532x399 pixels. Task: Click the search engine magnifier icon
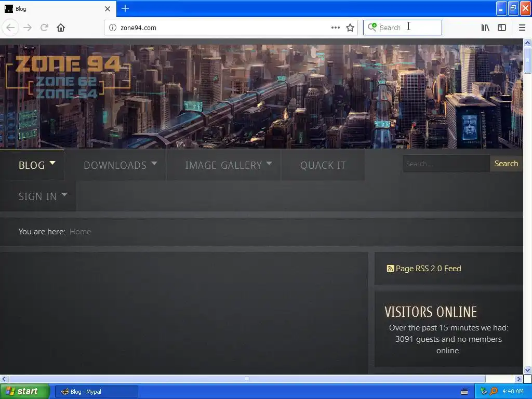(x=372, y=27)
